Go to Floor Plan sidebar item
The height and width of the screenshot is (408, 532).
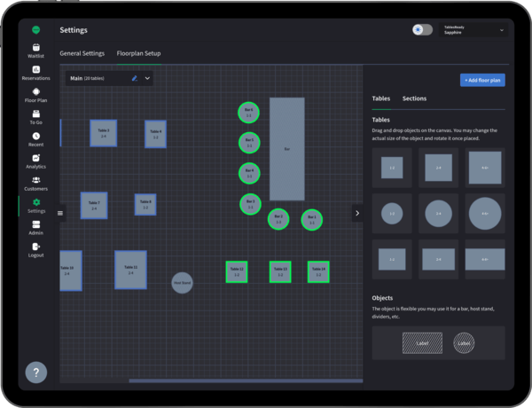coord(36,95)
